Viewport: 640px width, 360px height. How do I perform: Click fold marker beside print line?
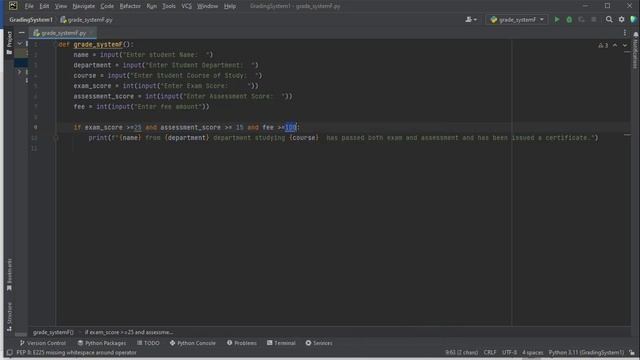[x=56, y=138]
